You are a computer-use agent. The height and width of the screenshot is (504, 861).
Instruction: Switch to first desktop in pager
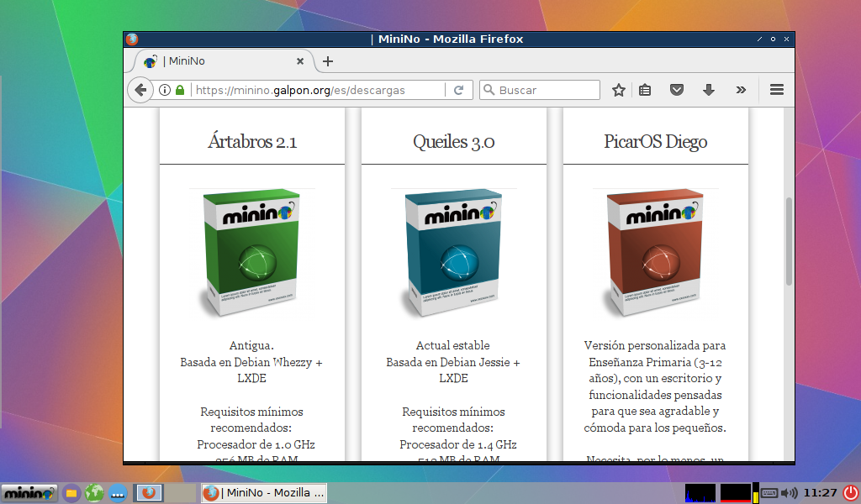(x=149, y=493)
